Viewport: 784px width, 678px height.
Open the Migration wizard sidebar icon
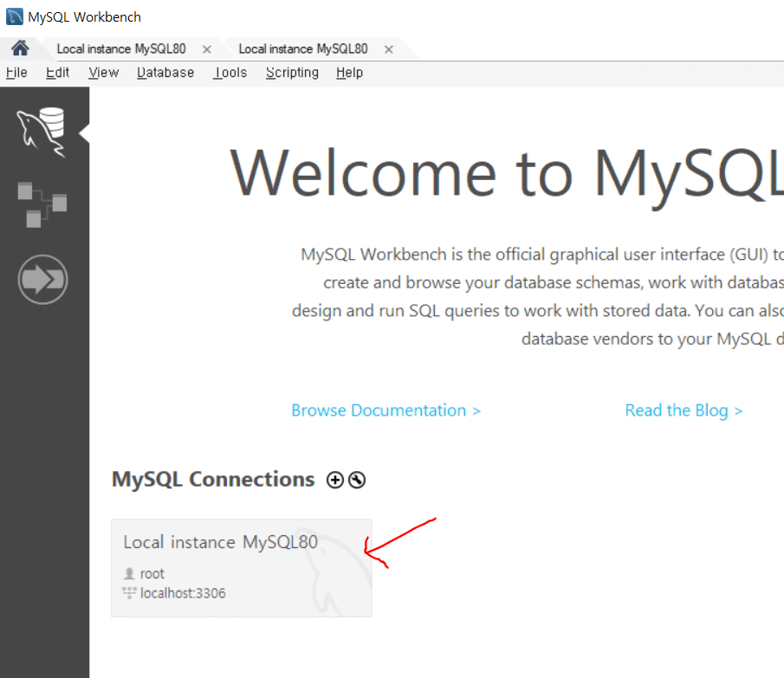[42, 280]
